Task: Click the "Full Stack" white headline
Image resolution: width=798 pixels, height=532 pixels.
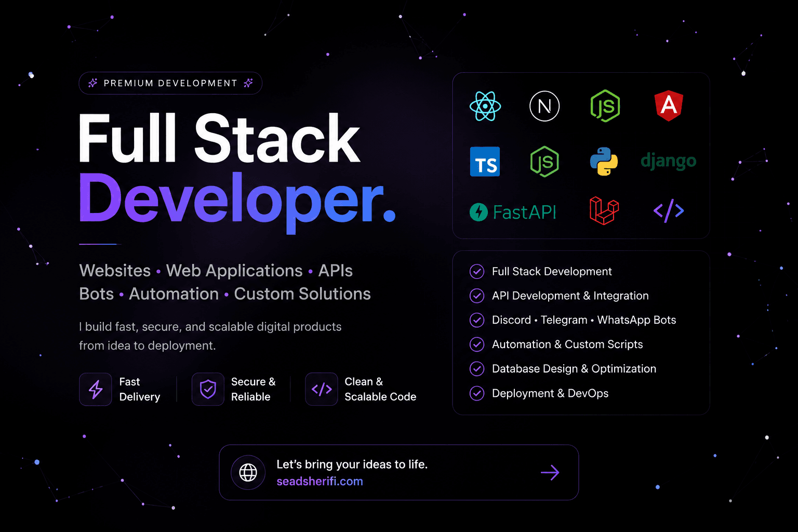Action: pyautogui.click(x=219, y=139)
